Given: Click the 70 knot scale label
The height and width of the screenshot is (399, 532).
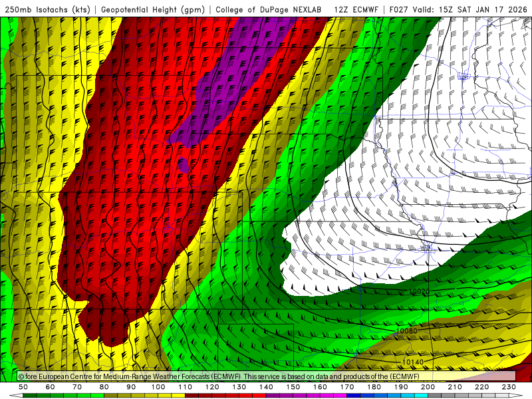Looking at the screenshot, I should pyautogui.click(x=77, y=387).
